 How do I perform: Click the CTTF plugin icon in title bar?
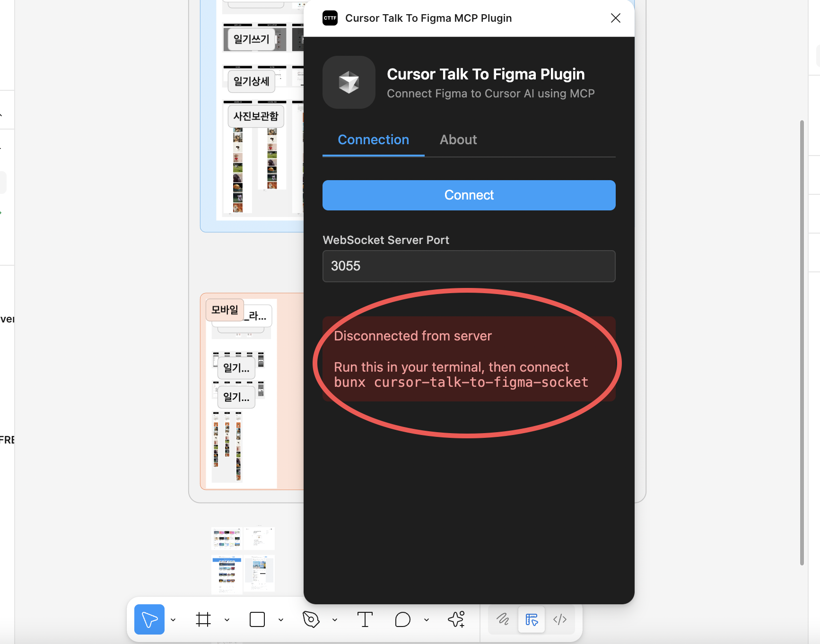[330, 18]
